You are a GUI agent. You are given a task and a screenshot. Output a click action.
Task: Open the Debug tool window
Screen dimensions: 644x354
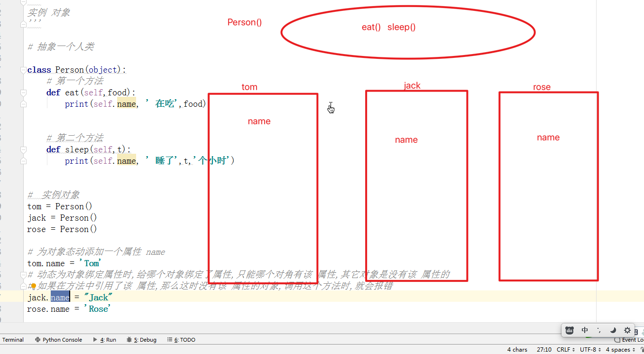click(x=141, y=340)
